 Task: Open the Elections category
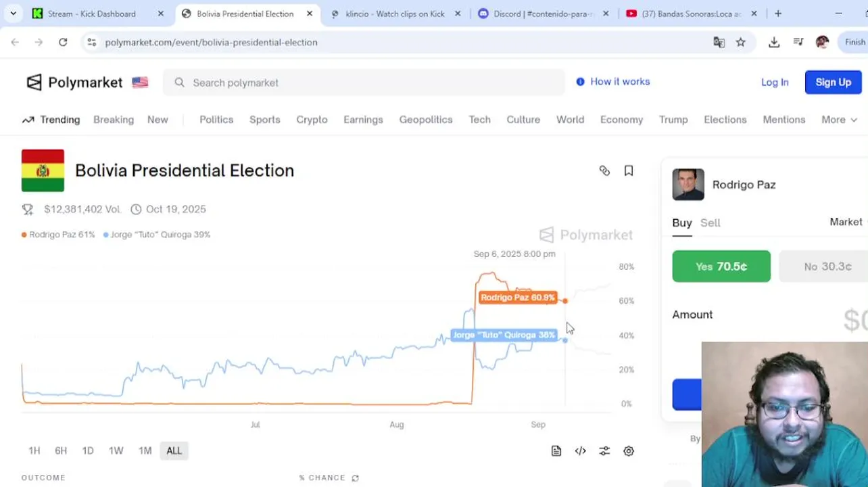pyautogui.click(x=725, y=120)
